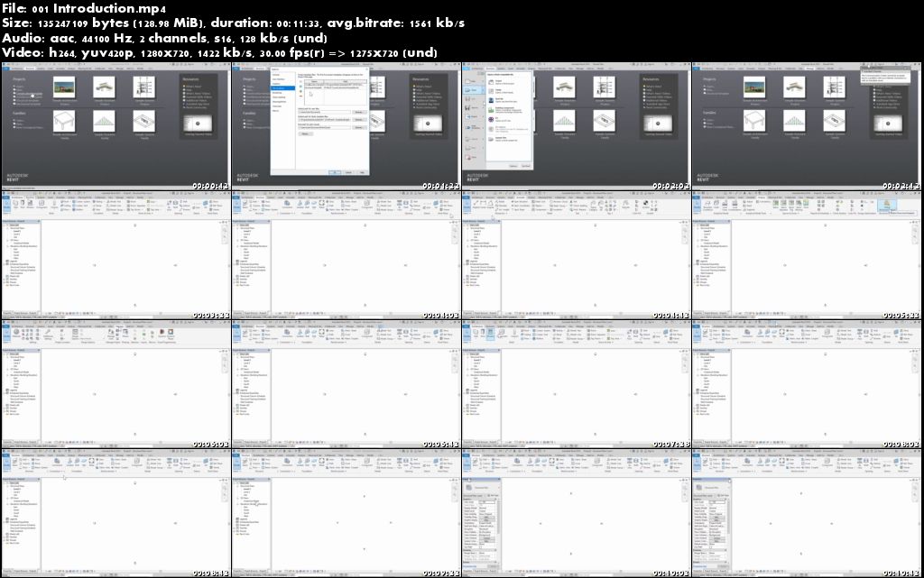Select the Modify tool on the ribbon
Image resolution: width=924 pixels, height=578 pixels.
(x=7, y=204)
